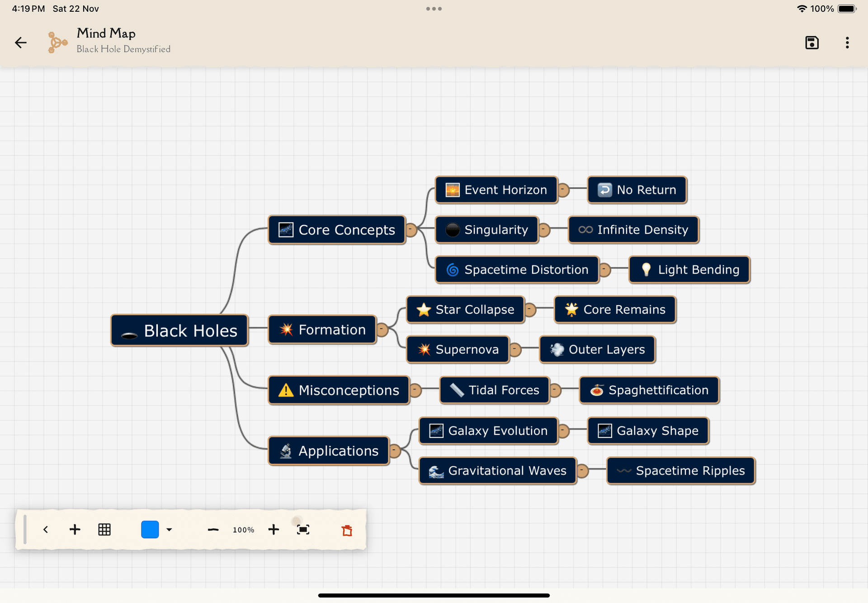Image resolution: width=868 pixels, height=603 pixels.
Task: Select the Spaghettification node
Action: coord(649,390)
